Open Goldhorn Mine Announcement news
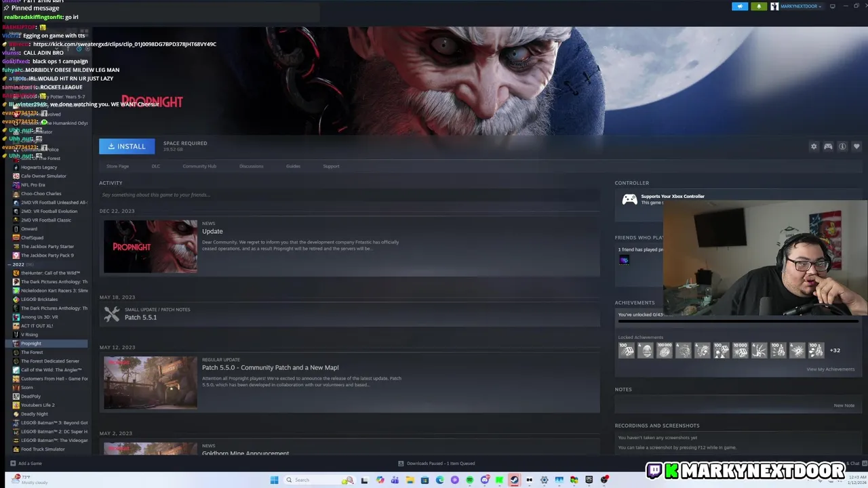Image resolution: width=868 pixels, height=488 pixels. (x=245, y=452)
